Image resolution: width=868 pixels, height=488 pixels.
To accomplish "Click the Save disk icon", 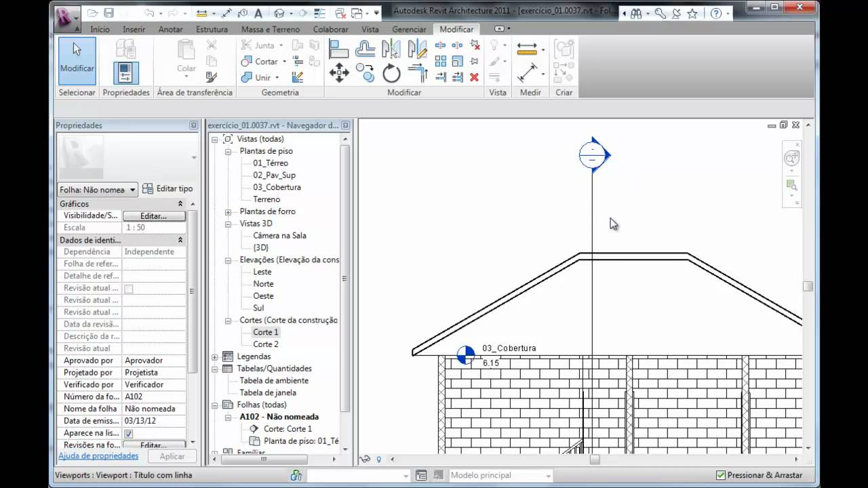I will [108, 13].
